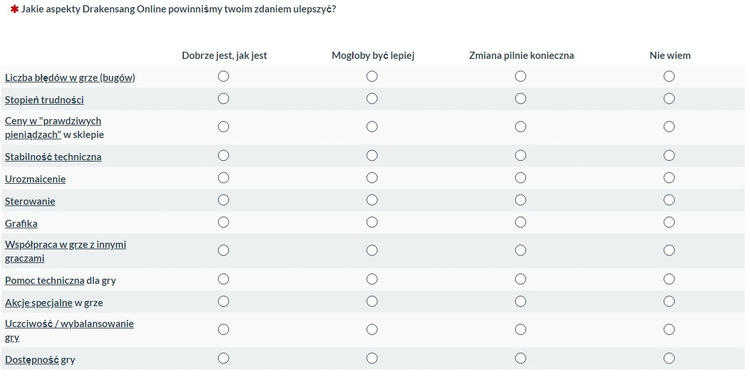
Task: Choose 'Nie wiem' for Dostępność gry
Action: pyautogui.click(x=669, y=358)
